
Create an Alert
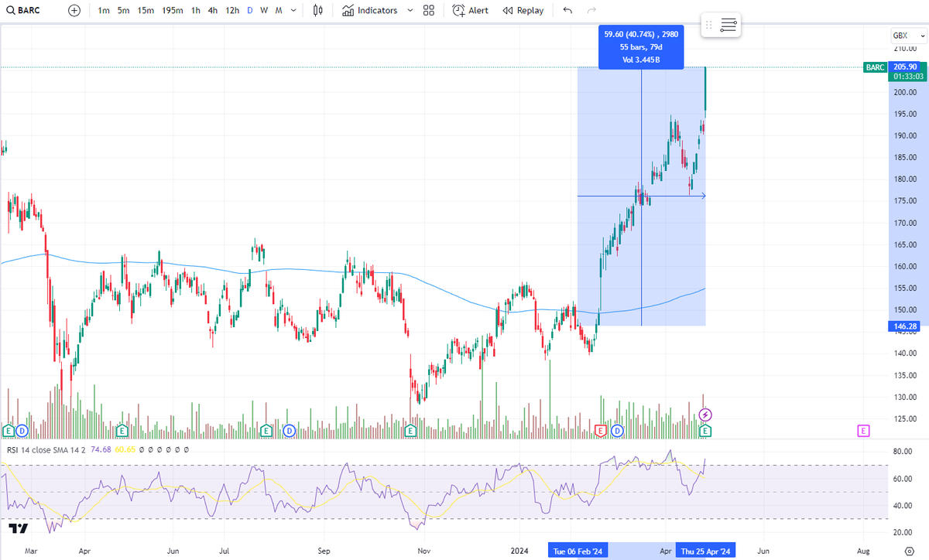(x=471, y=11)
